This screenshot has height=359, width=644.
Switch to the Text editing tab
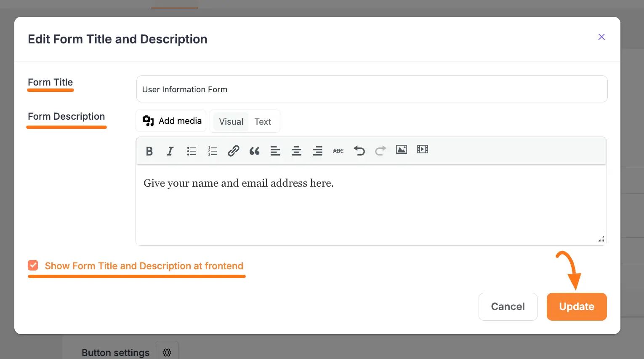point(263,121)
